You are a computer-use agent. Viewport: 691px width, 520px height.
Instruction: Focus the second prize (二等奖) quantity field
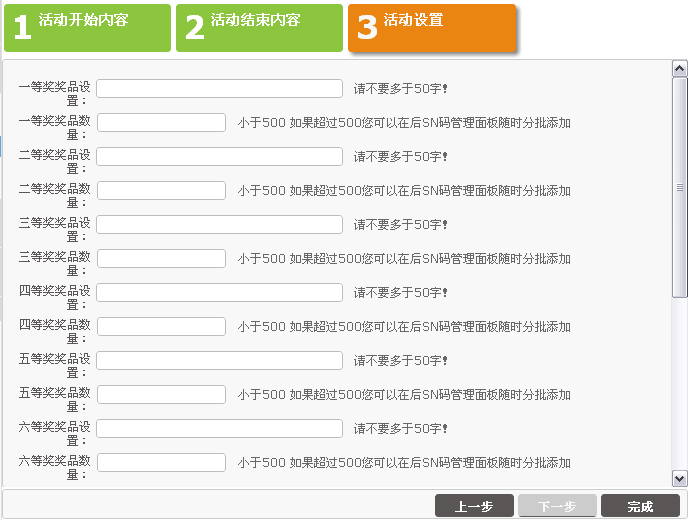(x=161, y=191)
